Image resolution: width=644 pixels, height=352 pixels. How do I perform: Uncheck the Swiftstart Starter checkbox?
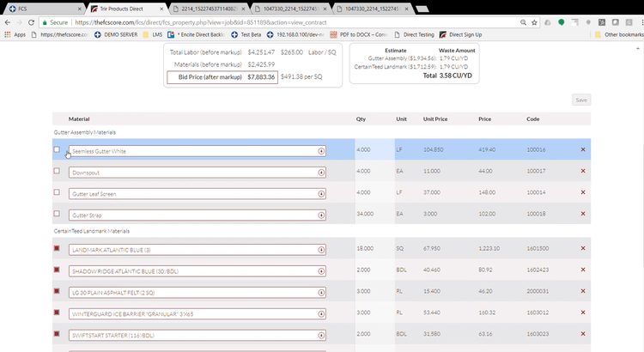click(x=57, y=333)
